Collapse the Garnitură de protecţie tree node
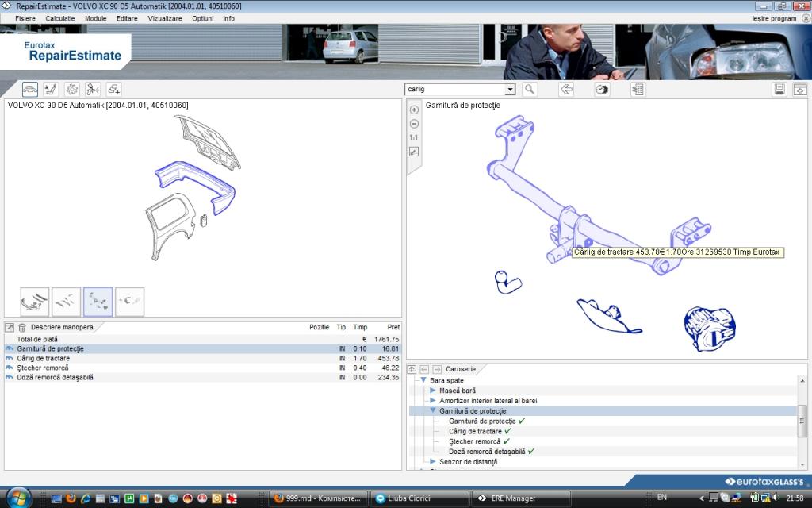This screenshot has height=508, width=812. pyautogui.click(x=433, y=410)
